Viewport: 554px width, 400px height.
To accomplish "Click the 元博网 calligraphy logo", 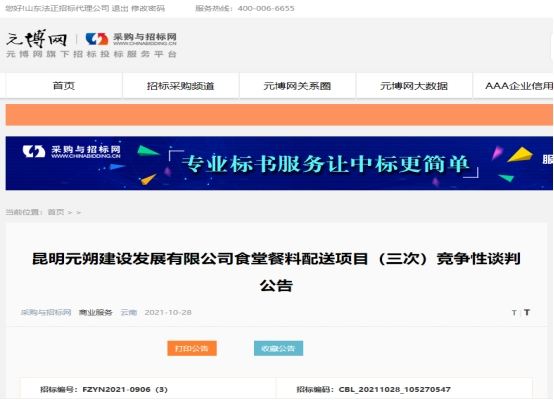I will click(36, 39).
